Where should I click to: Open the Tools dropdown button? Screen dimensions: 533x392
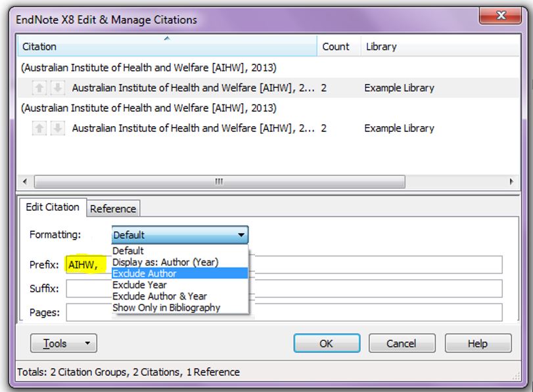click(64, 343)
